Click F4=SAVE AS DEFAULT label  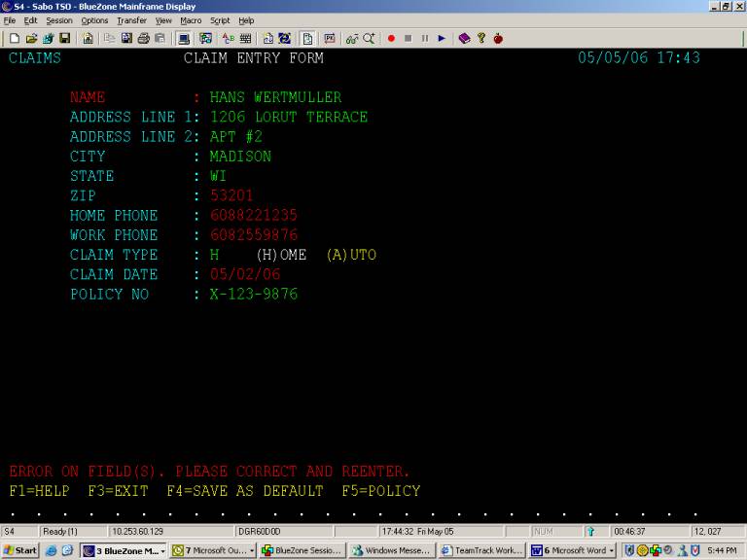pos(245,491)
